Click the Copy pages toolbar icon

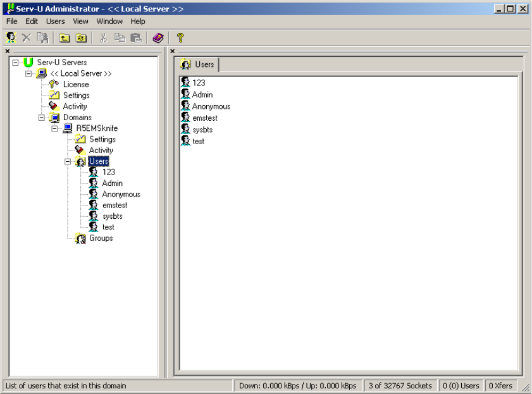pyautogui.click(x=120, y=38)
